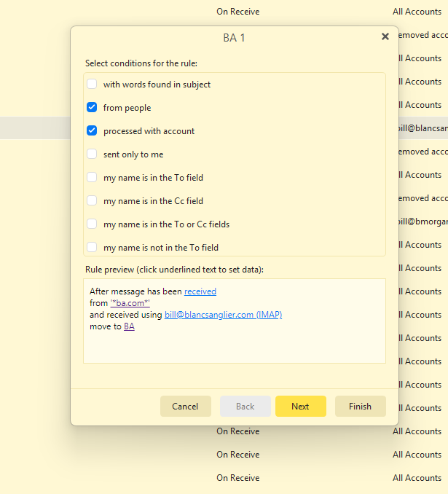The height and width of the screenshot is (494, 448).
Task: Go back using the Back button
Action: pyautogui.click(x=245, y=407)
